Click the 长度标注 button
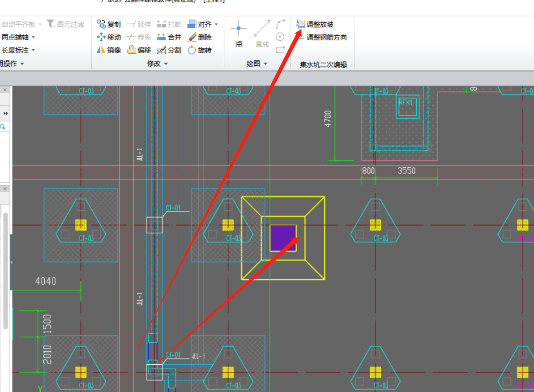Screen dimensions: 534x392 click(15, 50)
